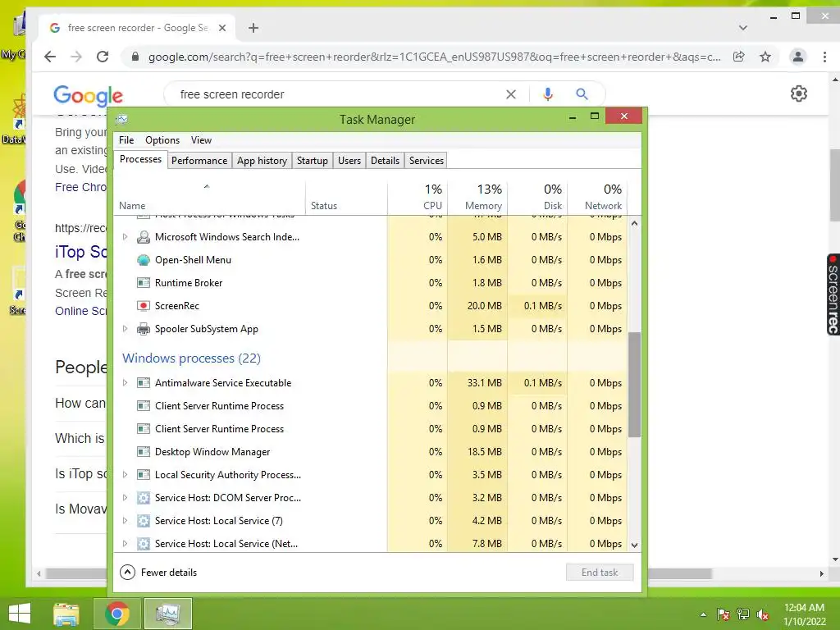Screen dimensions: 840x630
Task: Switch to the Details tab
Action: [x=386, y=161]
